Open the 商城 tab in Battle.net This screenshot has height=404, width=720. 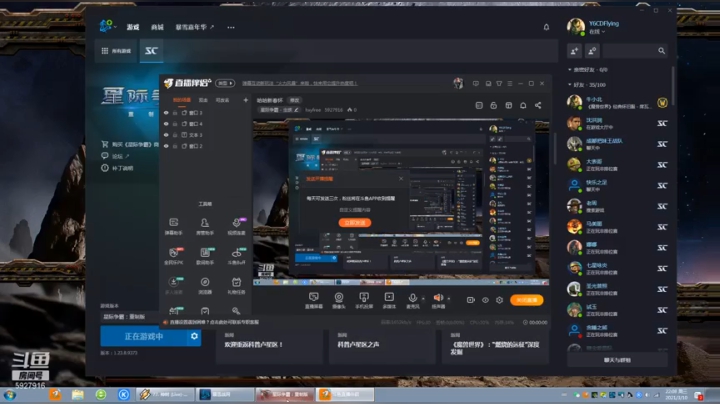(158, 27)
